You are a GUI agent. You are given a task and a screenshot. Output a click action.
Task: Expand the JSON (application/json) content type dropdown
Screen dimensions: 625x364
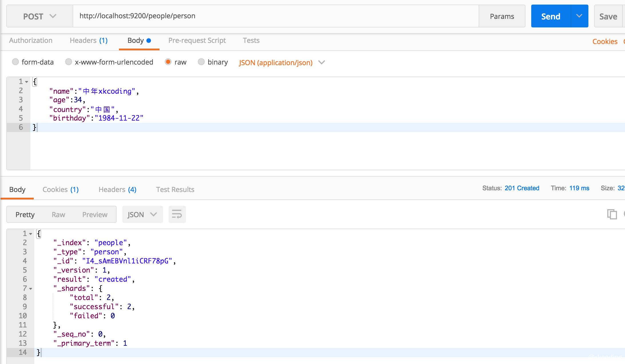(x=322, y=62)
